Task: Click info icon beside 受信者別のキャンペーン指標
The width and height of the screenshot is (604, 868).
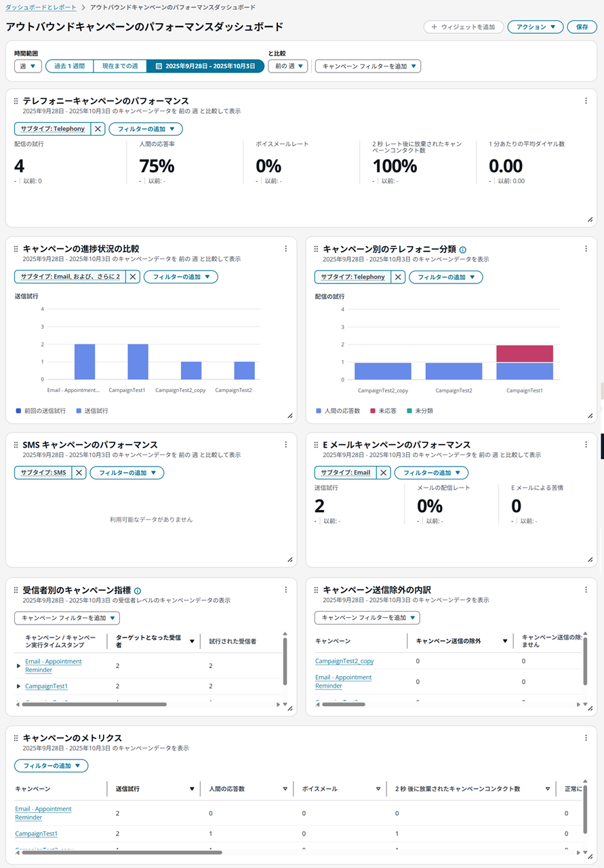Action: (x=138, y=591)
